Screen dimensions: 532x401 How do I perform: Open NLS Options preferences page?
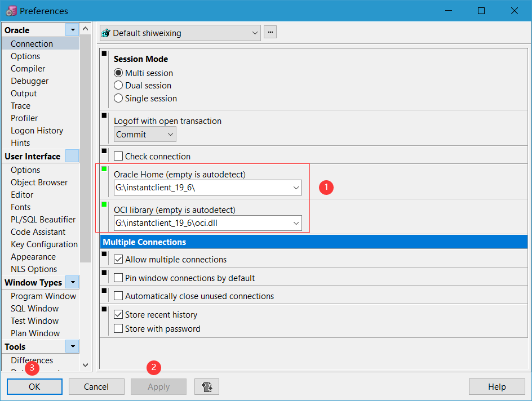point(34,269)
